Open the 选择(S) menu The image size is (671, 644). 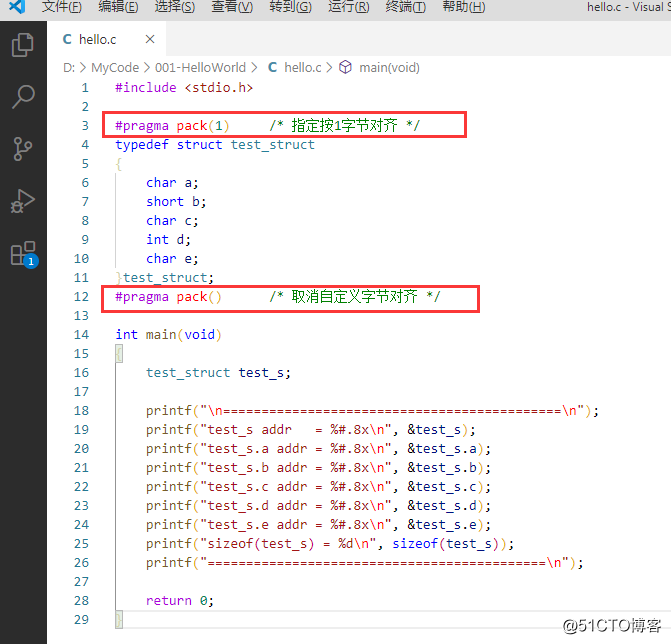tap(175, 7)
